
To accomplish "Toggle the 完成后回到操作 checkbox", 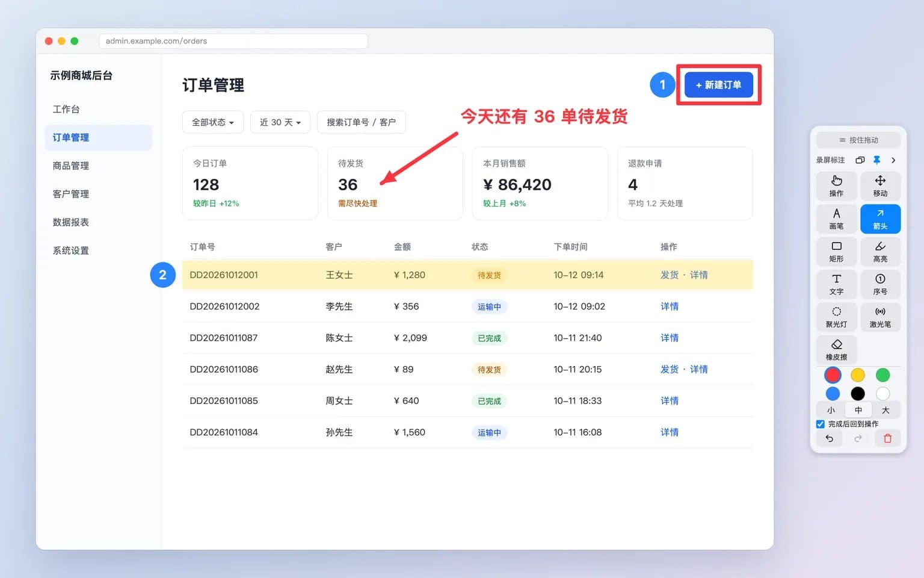I will point(821,424).
